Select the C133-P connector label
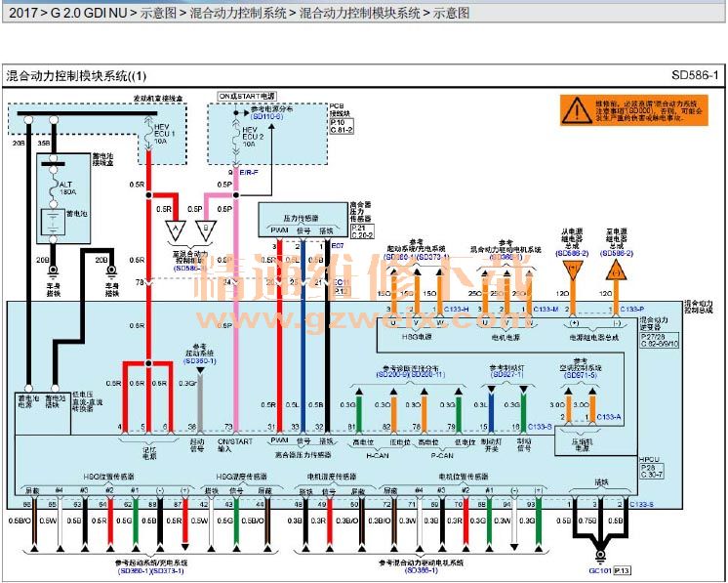 (632, 309)
